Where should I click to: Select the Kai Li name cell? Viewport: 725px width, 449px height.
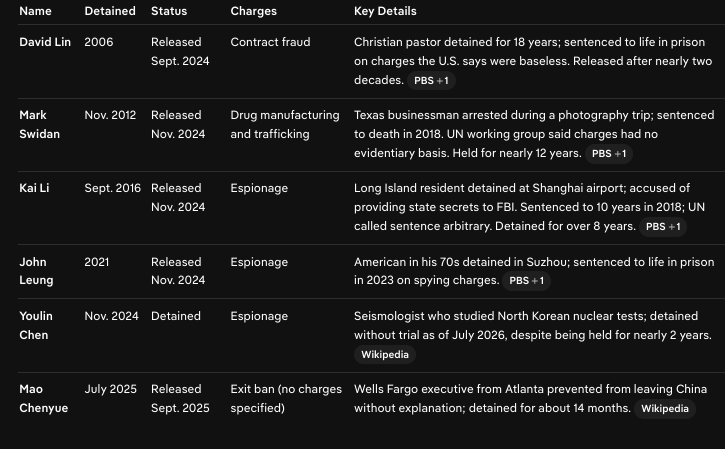34,188
